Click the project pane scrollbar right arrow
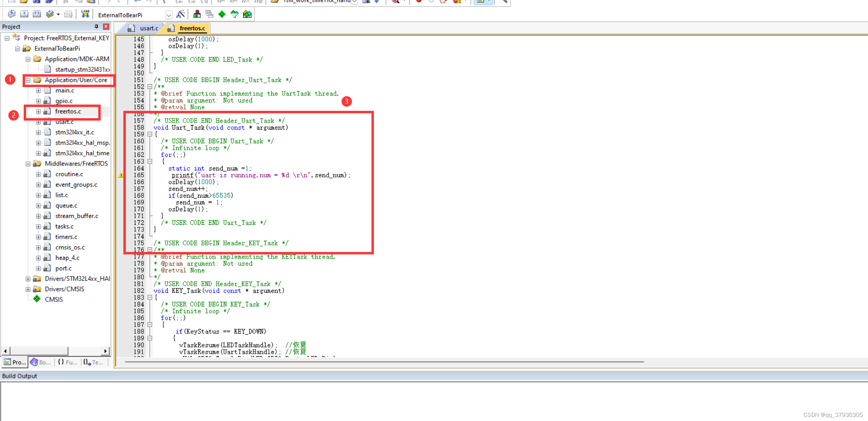Viewport: 868px width, 421px height. tap(106, 351)
